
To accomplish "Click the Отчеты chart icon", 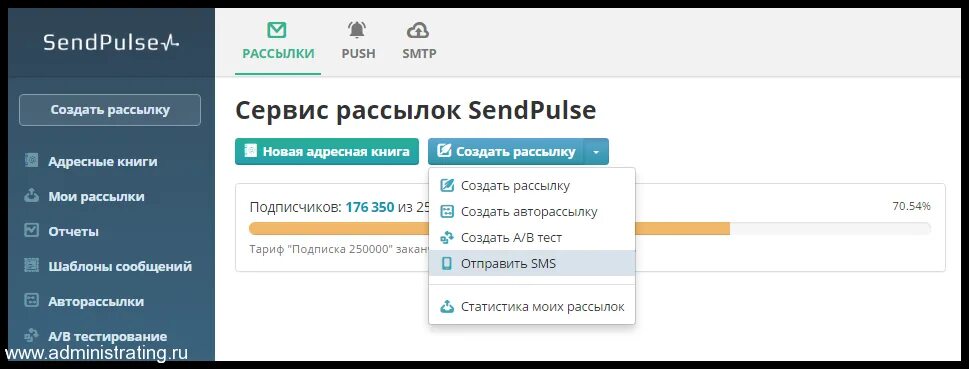I will (x=31, y=231).
